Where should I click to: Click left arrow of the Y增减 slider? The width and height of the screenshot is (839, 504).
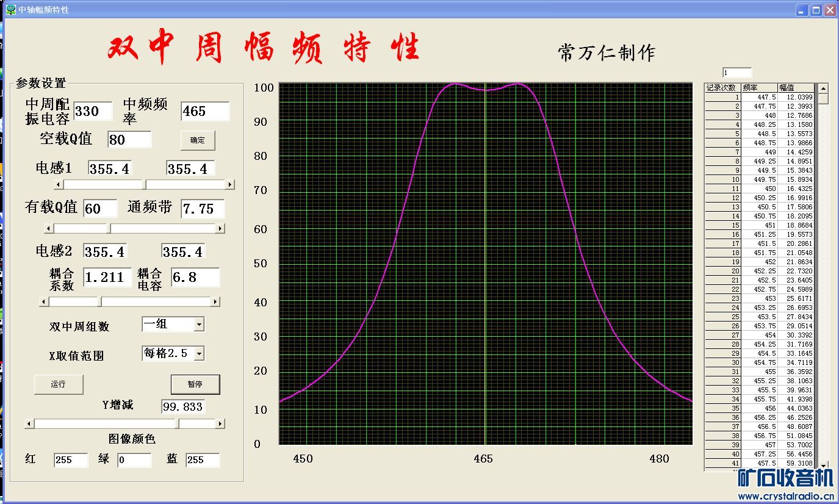[x=30, y=423]
